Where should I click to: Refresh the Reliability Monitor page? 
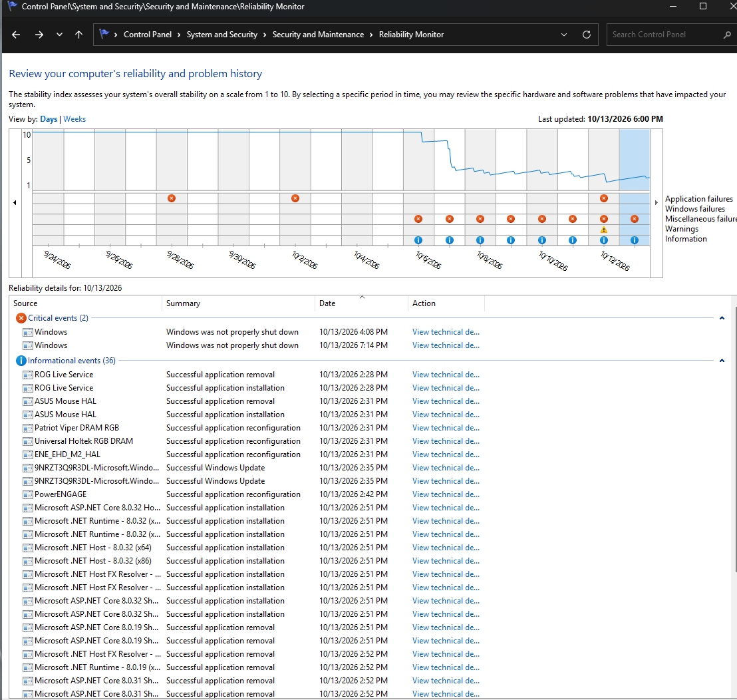pos(587,35)
